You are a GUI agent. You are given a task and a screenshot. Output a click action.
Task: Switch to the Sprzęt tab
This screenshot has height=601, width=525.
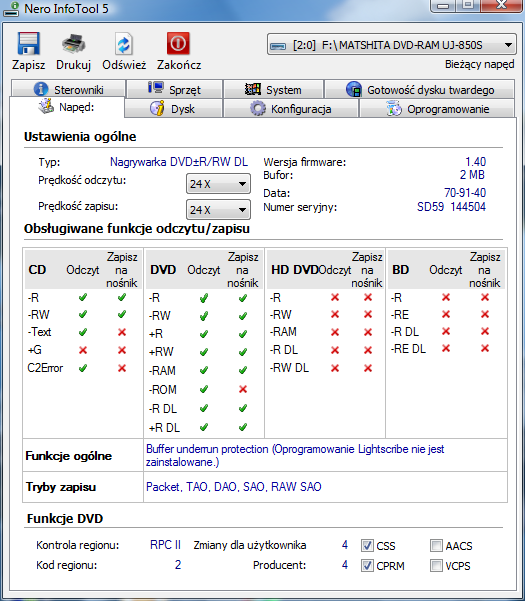[x=174, y=89]
